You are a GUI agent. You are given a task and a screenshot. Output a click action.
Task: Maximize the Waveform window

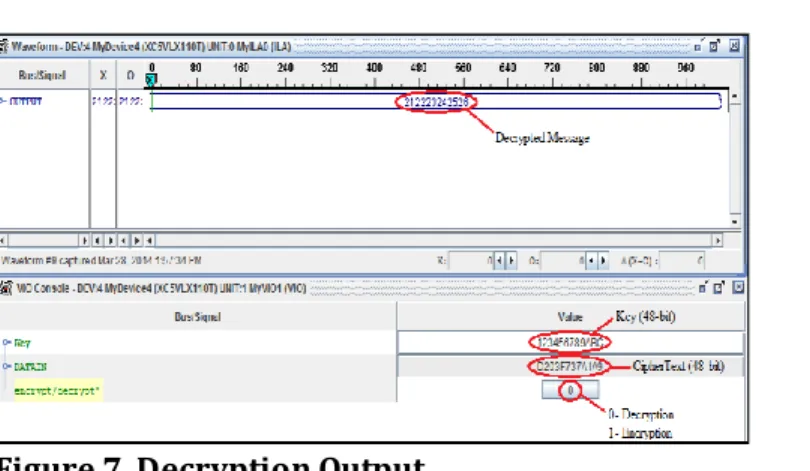pyautogui.click(x=715, y=46)
